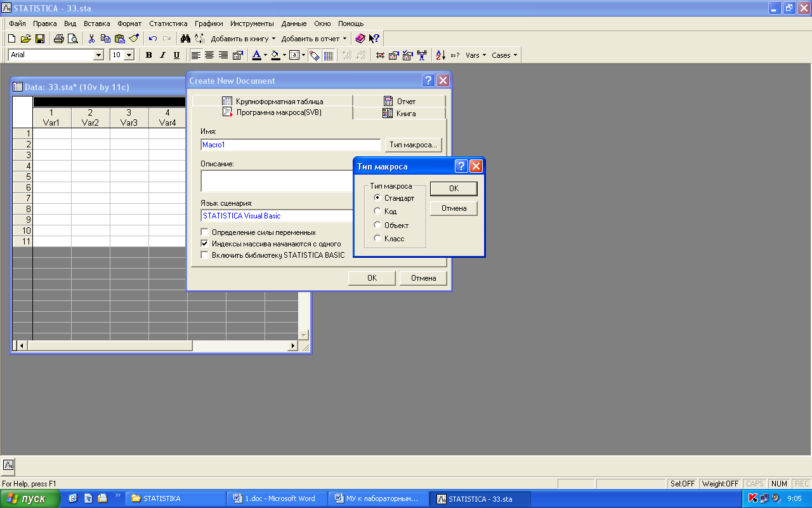Apply the fill color bucket swatch
This screenshot has width=812, height=508.
[x=275, y=55]
